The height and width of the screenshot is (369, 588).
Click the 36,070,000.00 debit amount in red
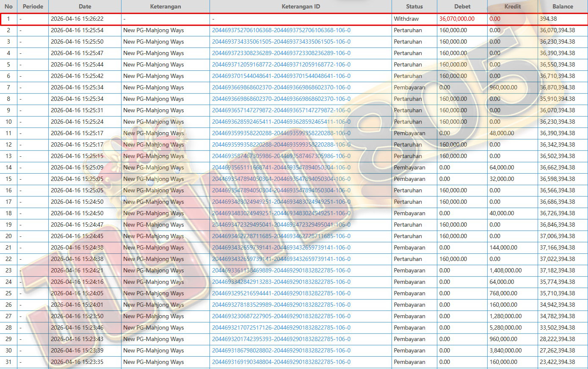pyautogui.click(x=457, y=19)
